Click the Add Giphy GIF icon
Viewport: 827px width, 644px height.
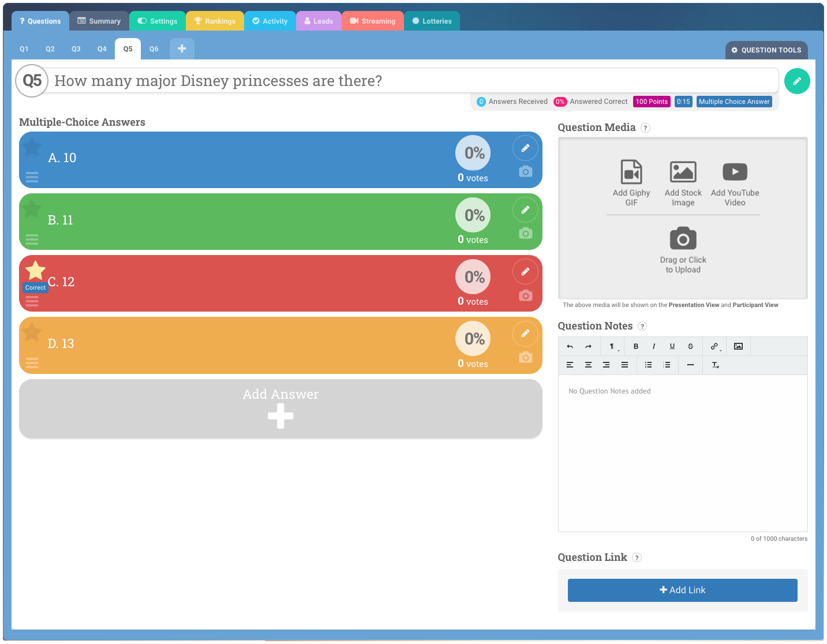click(x=631, y=172)
